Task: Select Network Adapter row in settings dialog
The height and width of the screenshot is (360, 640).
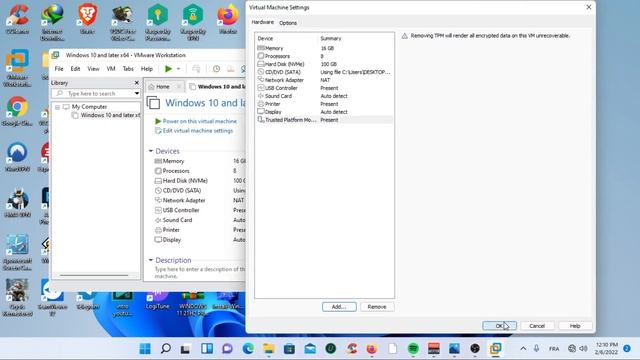Action: [x=324, y=80]
